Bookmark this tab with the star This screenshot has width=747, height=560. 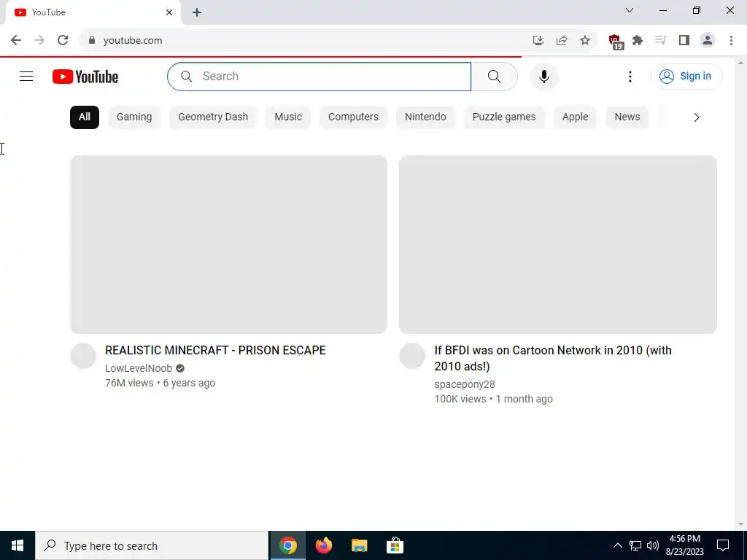click(585, 41)
